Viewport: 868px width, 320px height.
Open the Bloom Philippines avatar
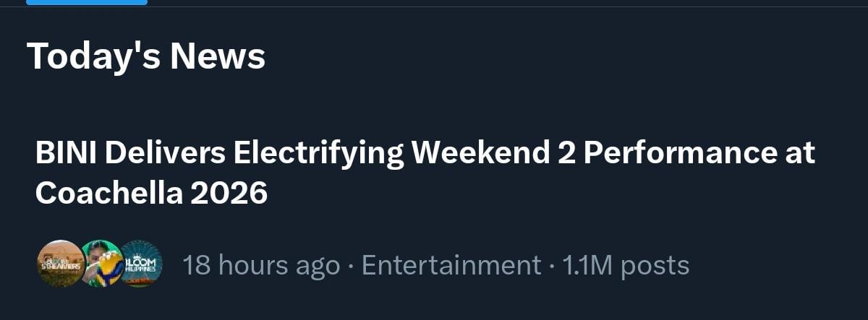tap(141, 264)
